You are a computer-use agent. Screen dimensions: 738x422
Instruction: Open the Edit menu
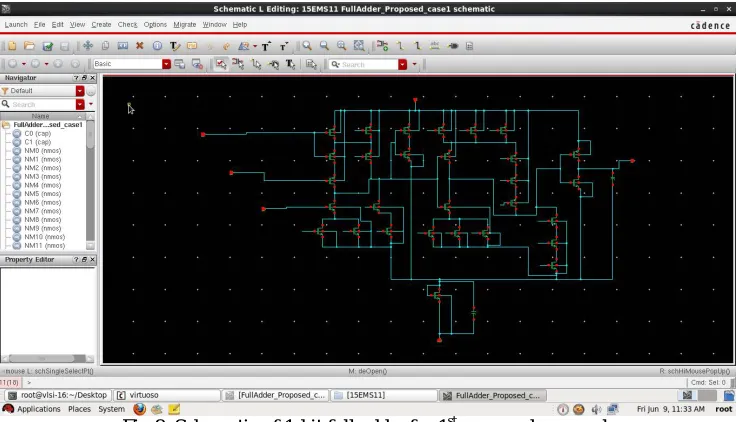click(x=57, y=24)
